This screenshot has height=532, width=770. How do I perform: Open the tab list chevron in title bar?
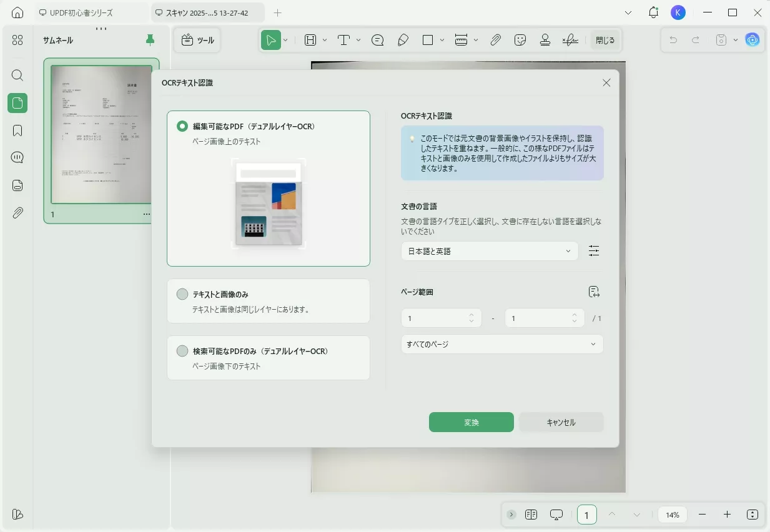tap(628, 12)
